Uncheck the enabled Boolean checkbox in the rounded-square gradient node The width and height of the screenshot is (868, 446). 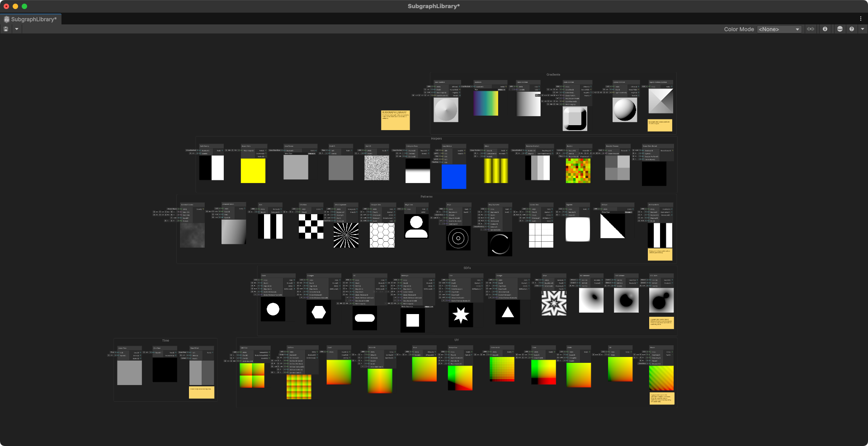click(557, 98)
